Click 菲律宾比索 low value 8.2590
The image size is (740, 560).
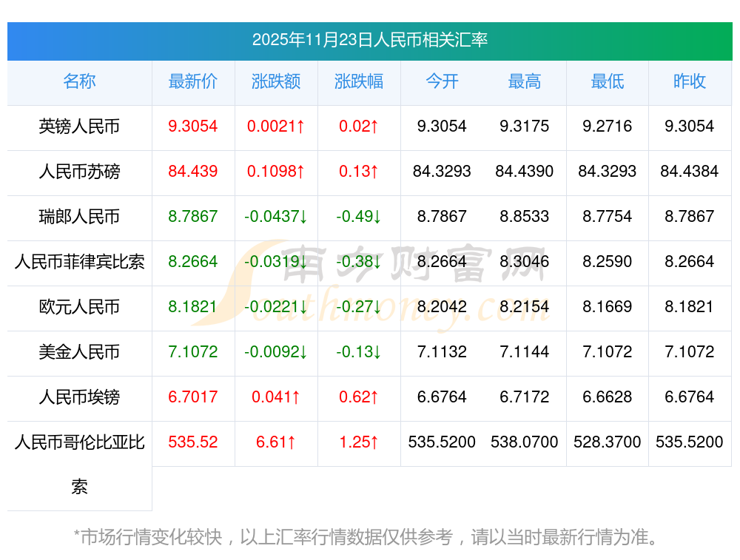pyautogui.click(x=608, y=261)
